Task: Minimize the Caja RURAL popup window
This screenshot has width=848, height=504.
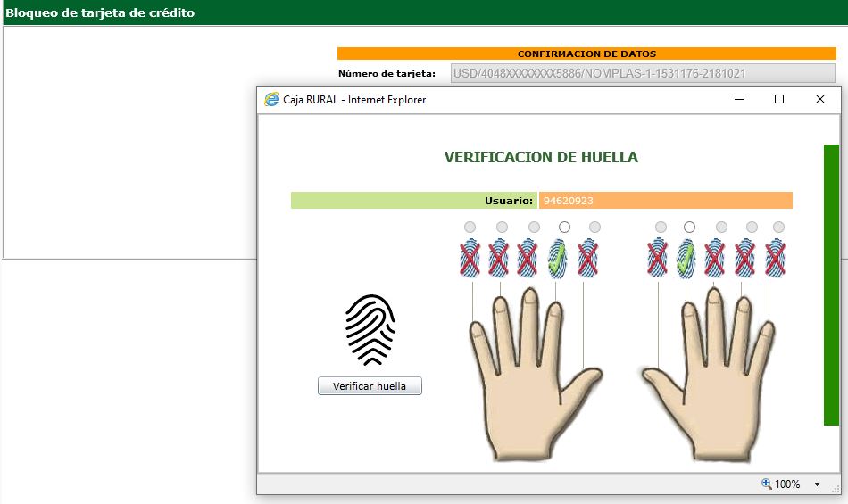Action: pyautogui.click(x=737, y=100)
